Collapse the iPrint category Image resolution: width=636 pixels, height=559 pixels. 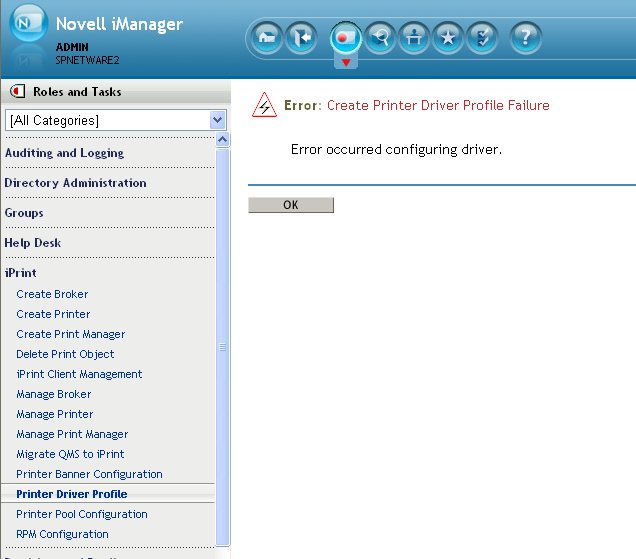(x=20, y=273)
